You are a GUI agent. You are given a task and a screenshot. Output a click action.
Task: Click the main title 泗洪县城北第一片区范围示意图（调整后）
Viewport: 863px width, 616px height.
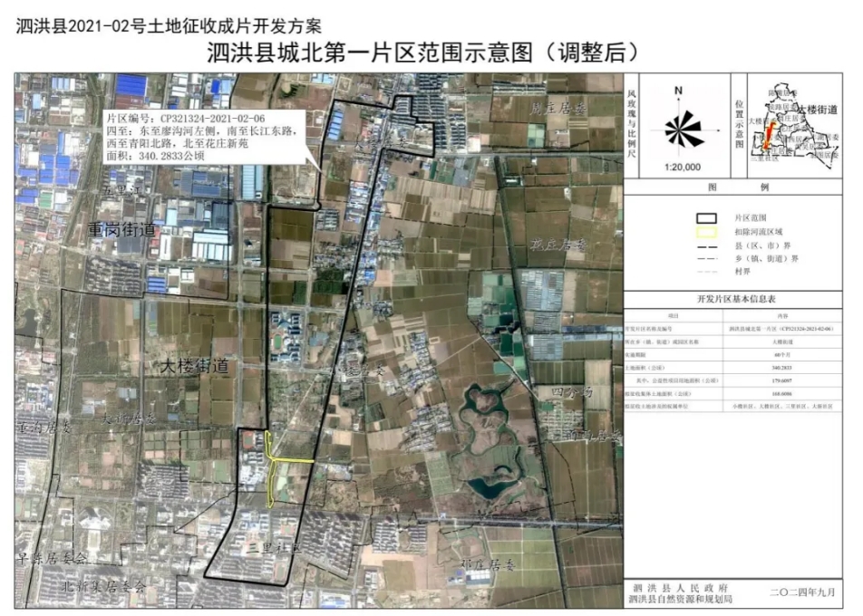(424, 53)
